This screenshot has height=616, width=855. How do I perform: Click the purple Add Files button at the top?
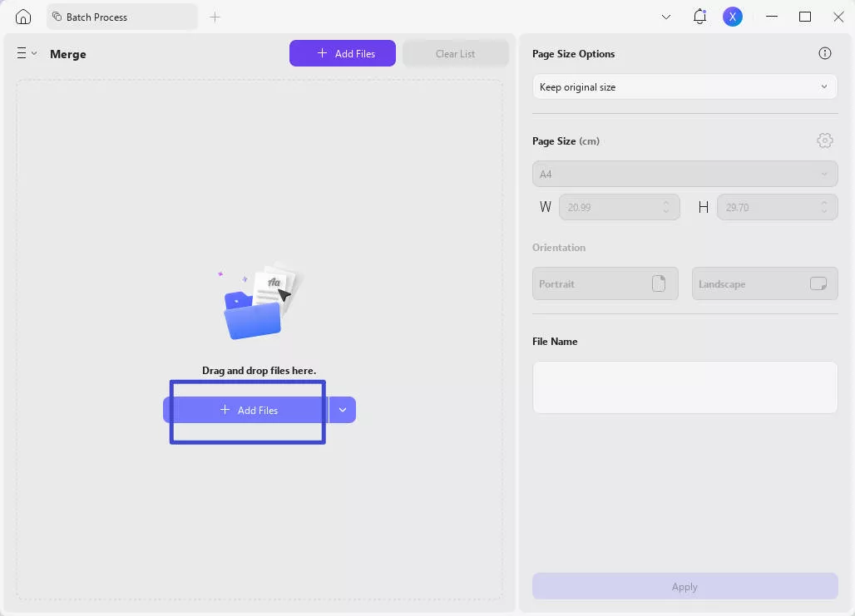(x=342, y=52)
